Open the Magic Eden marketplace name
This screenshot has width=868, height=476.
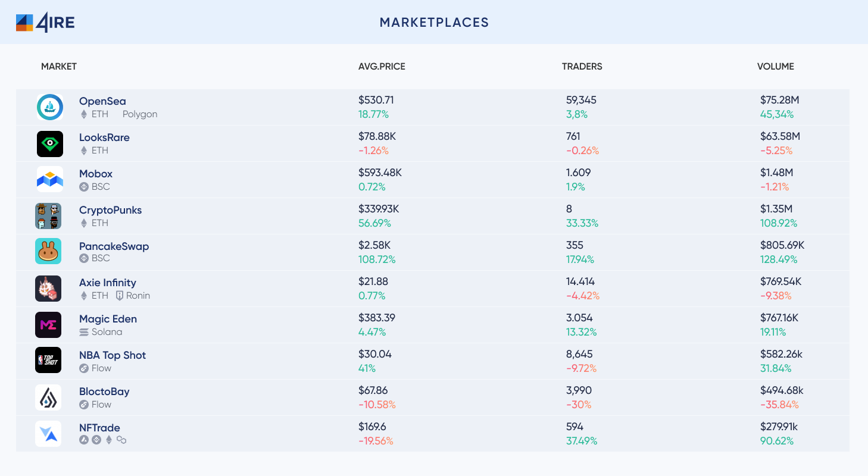108,319
